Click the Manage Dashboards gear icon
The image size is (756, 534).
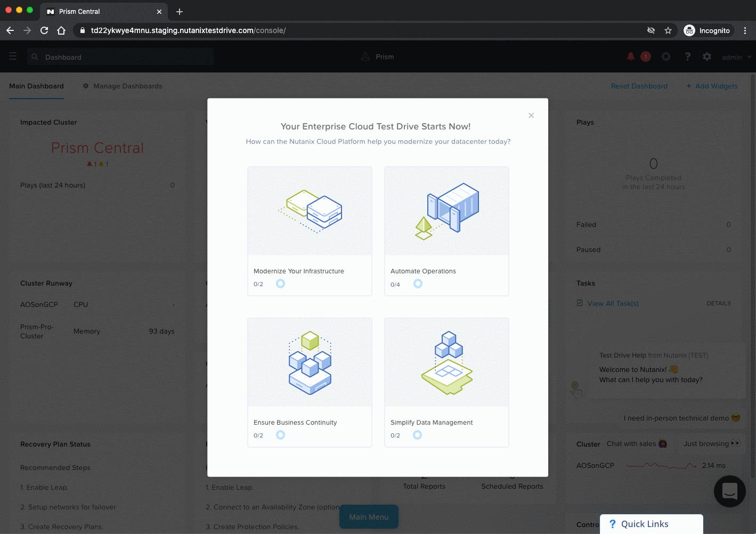[86, 86]
